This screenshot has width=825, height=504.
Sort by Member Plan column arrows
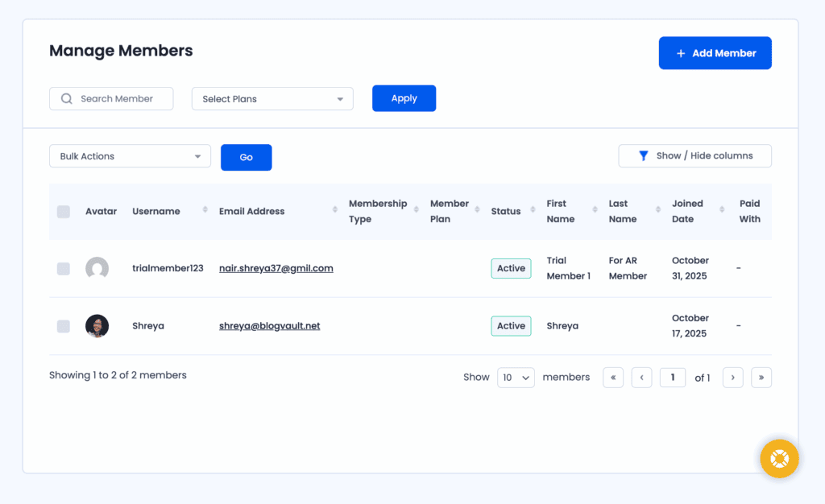click(477, 209)
